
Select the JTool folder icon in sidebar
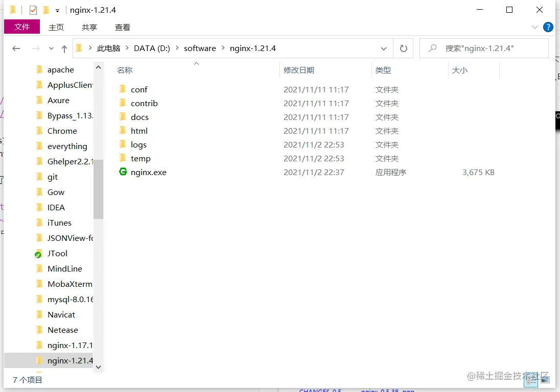(x=39, y=254)
